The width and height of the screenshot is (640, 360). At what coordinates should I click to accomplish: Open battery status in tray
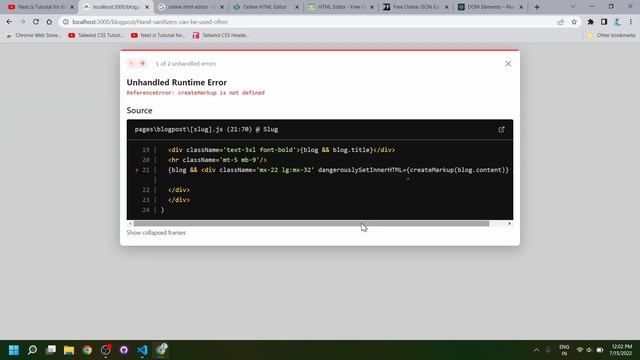600,350
